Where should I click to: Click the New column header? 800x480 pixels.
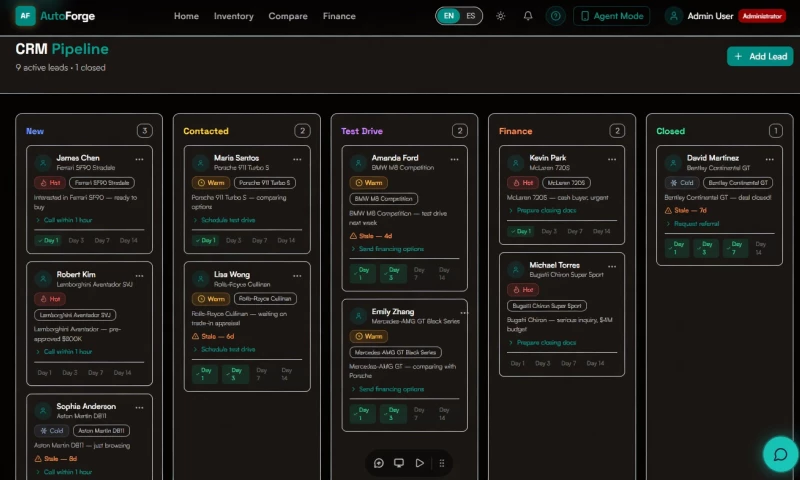[x=35, y=131]
